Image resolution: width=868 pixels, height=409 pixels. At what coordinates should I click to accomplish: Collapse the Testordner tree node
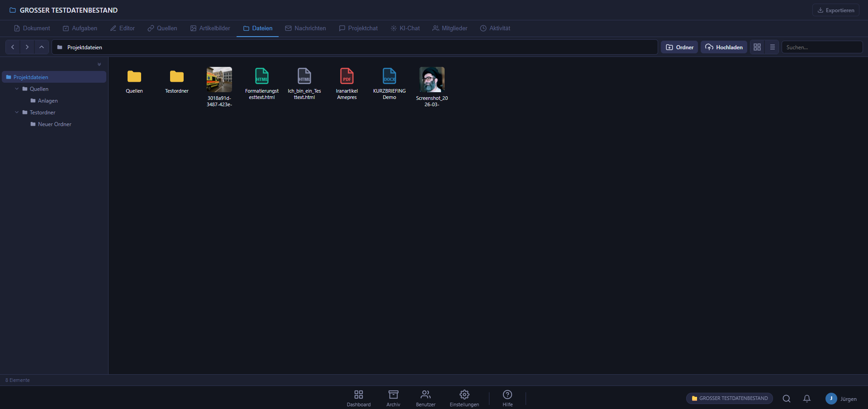(x=17, y=113)
